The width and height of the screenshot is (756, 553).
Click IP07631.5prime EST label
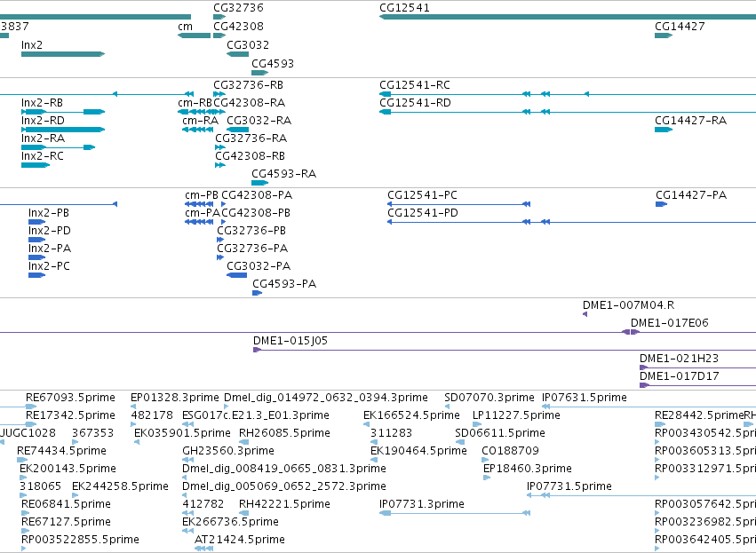point(585,398)
